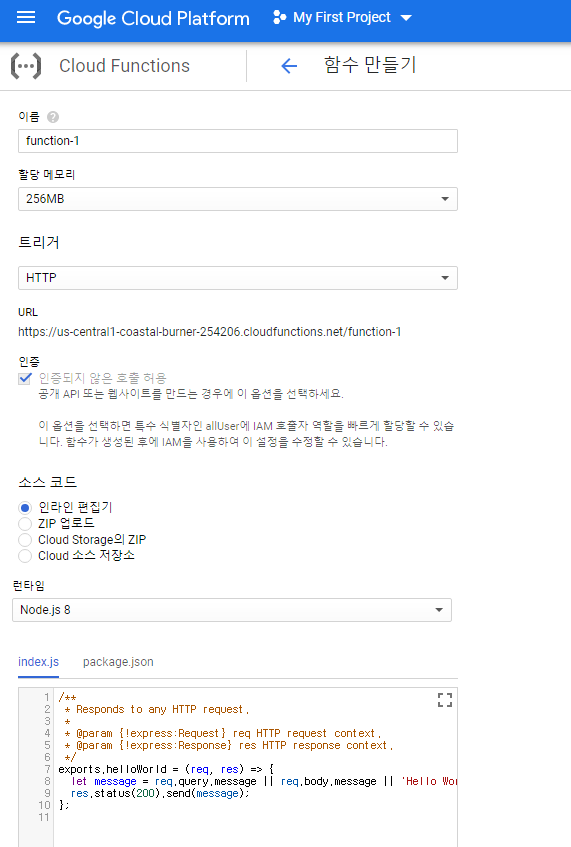Click the help icon next to 이름

coord(53,117)
